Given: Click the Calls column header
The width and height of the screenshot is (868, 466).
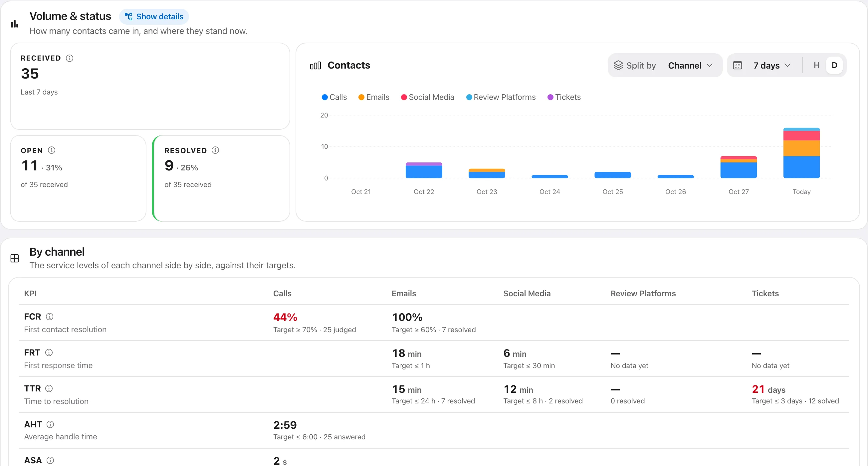Looking at the screenshot, I should (282, 294).
